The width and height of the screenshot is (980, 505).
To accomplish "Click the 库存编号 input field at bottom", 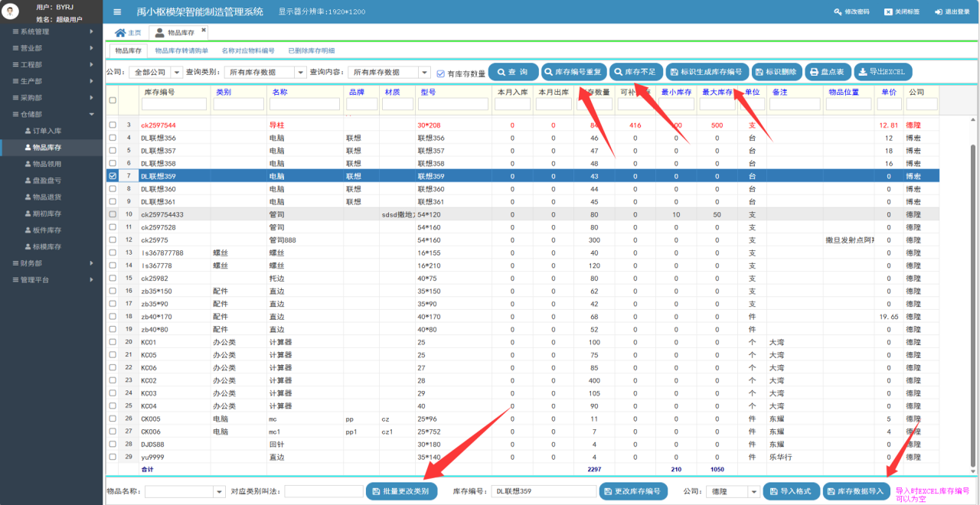I will coord(543,491).
